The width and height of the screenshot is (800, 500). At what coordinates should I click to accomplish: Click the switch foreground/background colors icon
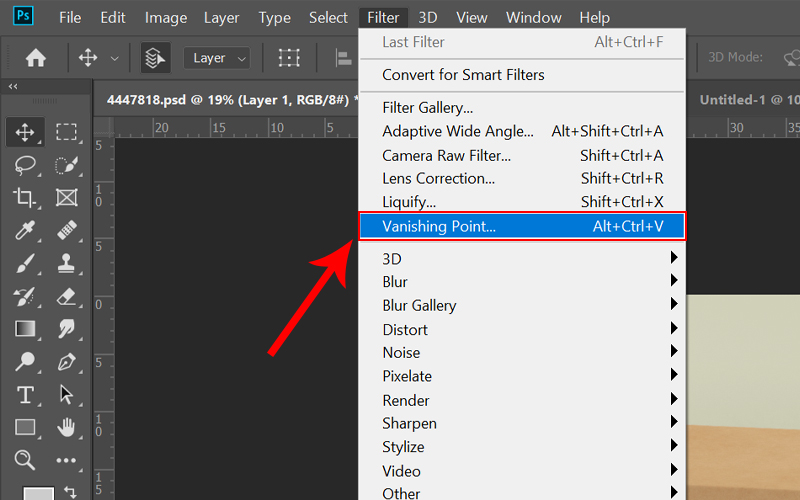coord(70,492)
